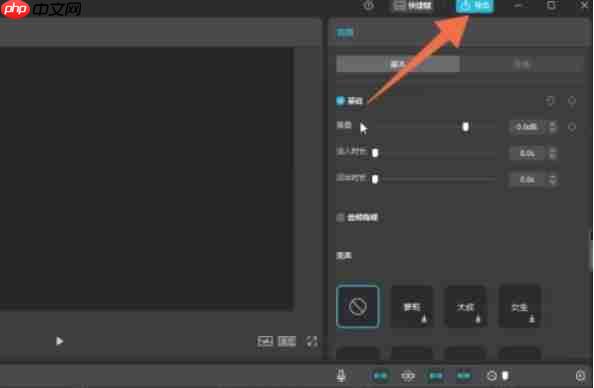594x388 pixels.
Task: Toggle the white link icon in timeline toolbar
Action: point(408,375)
